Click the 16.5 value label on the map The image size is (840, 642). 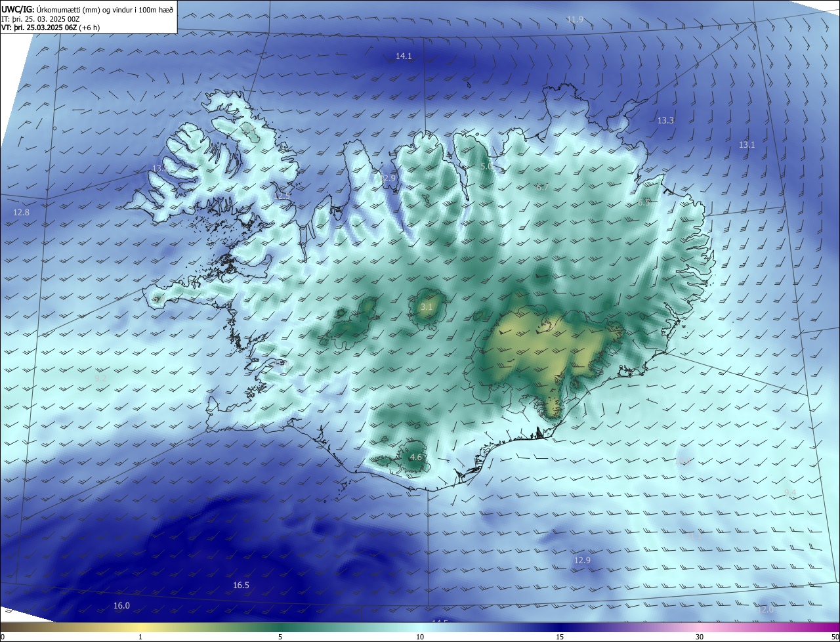pos(241,585)
